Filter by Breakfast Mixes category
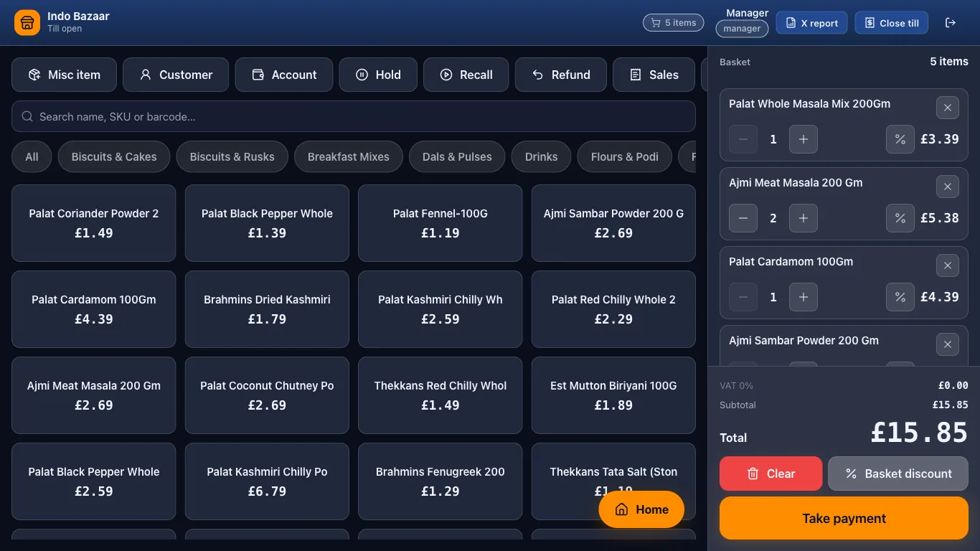 pos(349,157)
